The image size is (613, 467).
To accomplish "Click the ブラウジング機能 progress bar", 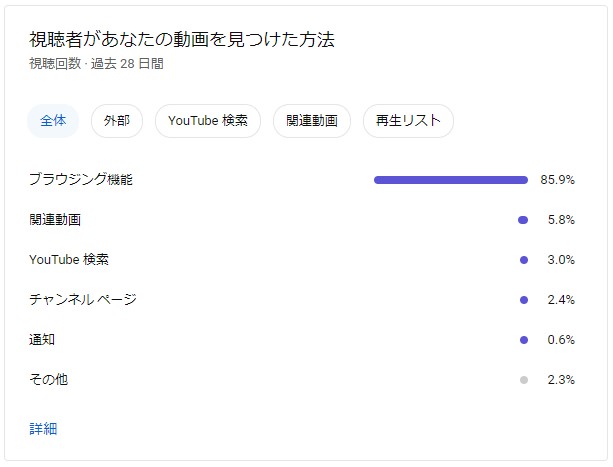I will [450, 180].
